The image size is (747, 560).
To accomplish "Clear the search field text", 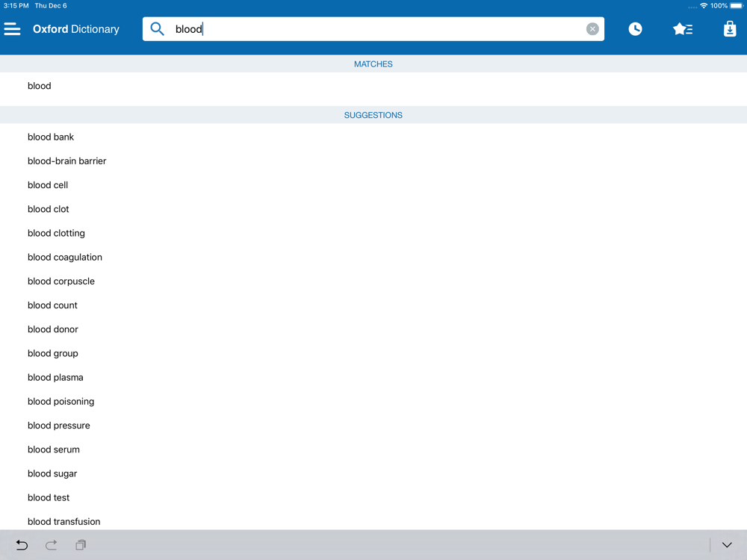I will (592, 29).
